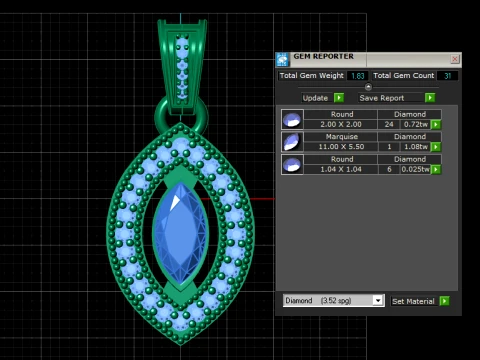Click the green arrow beside 0.025tw
This screenshot has width=480, height=360.
pyautogui.click(x=436, y=169)
